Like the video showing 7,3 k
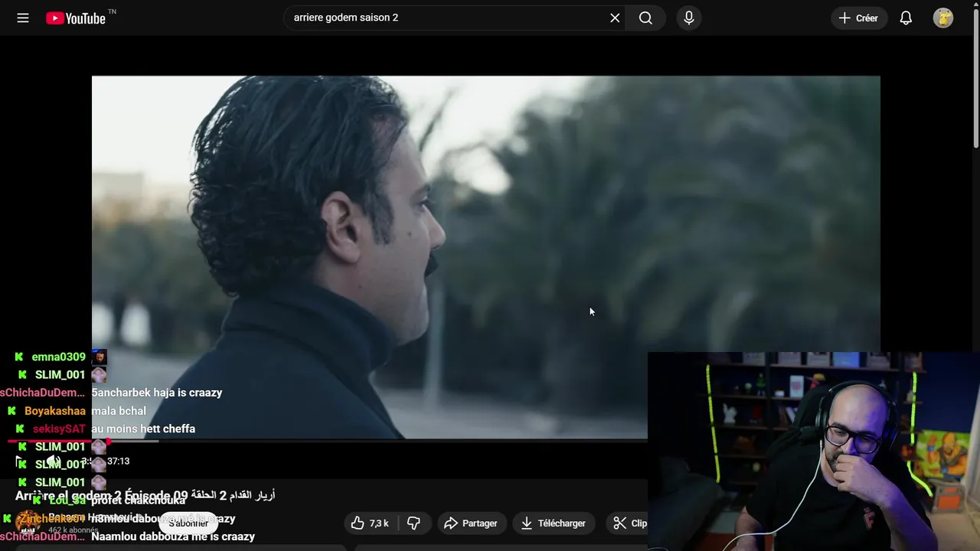This screenshot has width=980, height=551. click(371, 523)
